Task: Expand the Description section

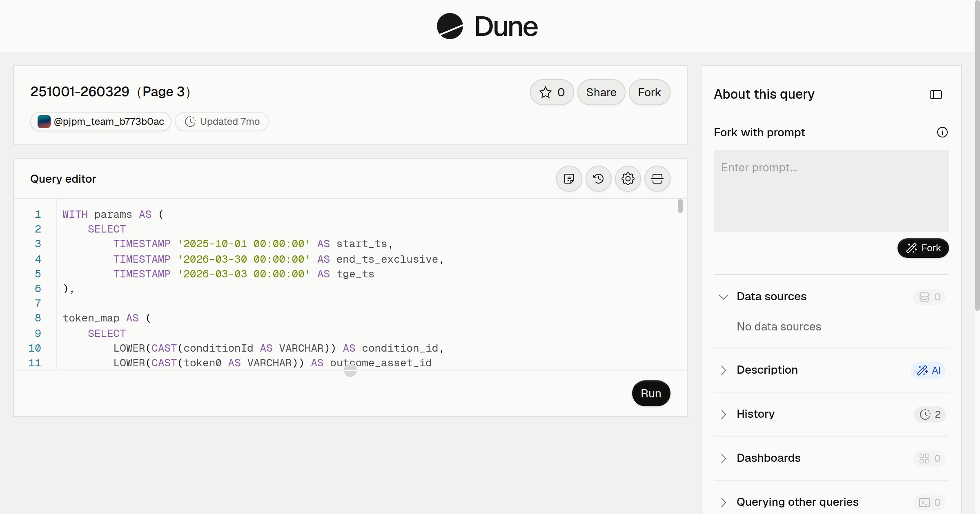Action: coord(724,370)
